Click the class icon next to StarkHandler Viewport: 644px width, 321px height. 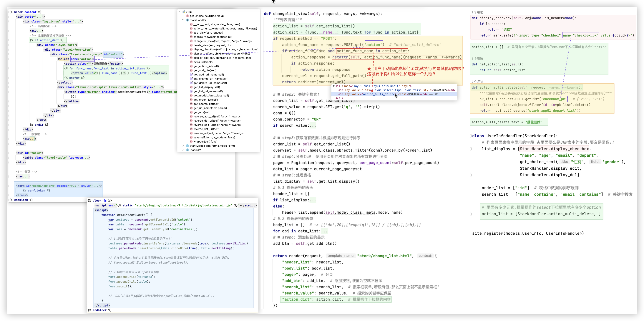point(187,20)
